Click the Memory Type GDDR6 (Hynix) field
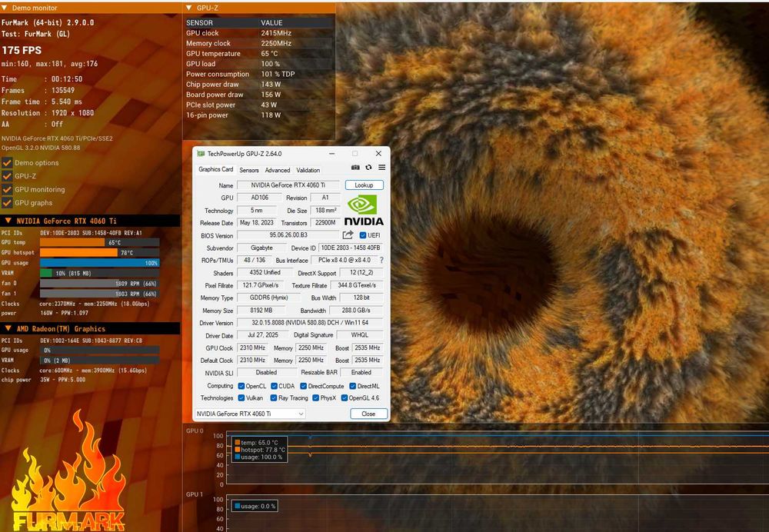Viewport: 769px width, 532px height. [268, 298]
